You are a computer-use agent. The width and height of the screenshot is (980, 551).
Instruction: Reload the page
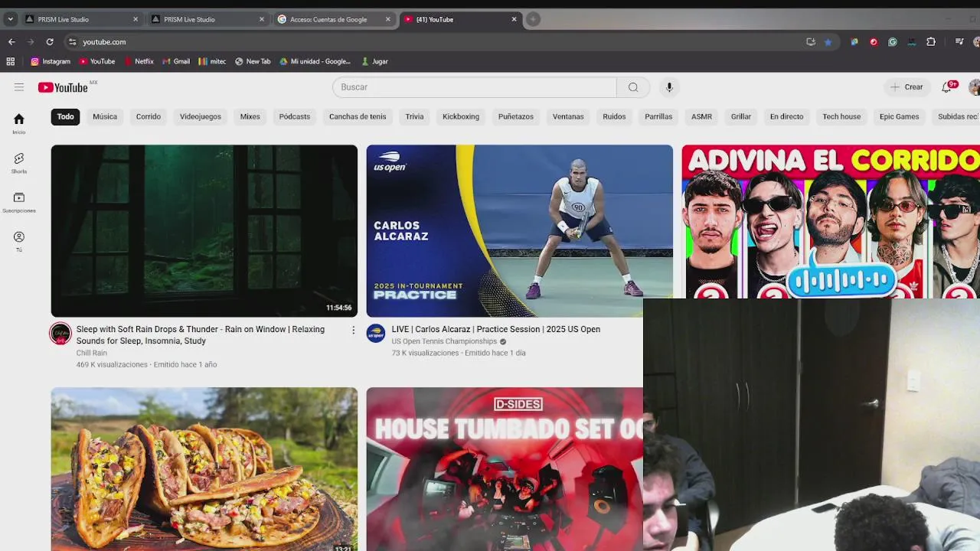coord(50,42)
